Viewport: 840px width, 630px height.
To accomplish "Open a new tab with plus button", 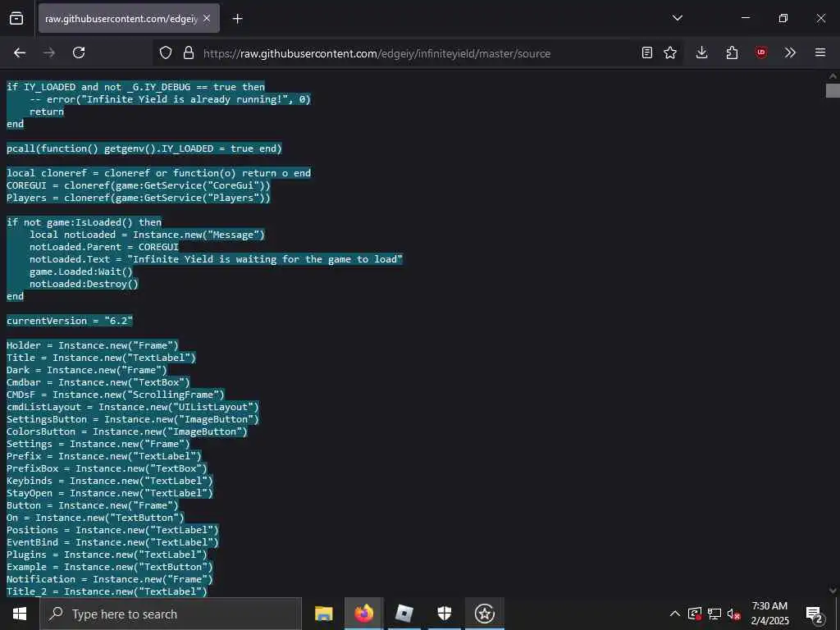I will pyautogui.click(x=238, y=19).
